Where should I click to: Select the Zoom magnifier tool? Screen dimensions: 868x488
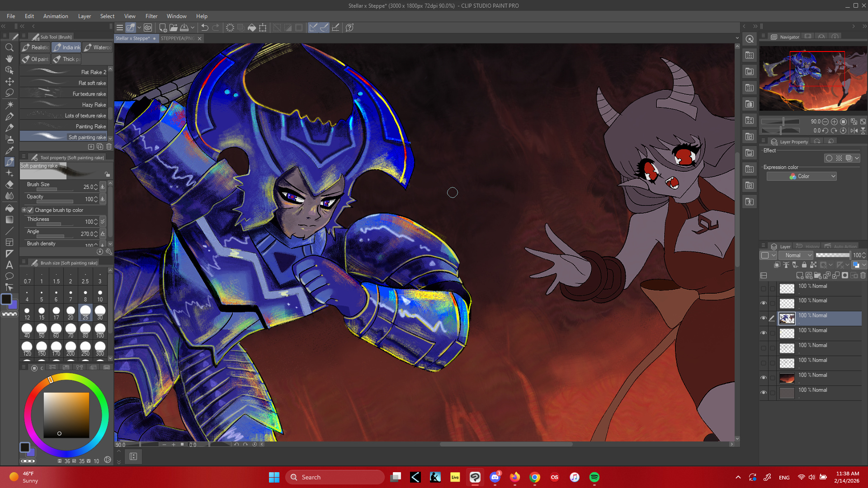[x=9, y=47]
